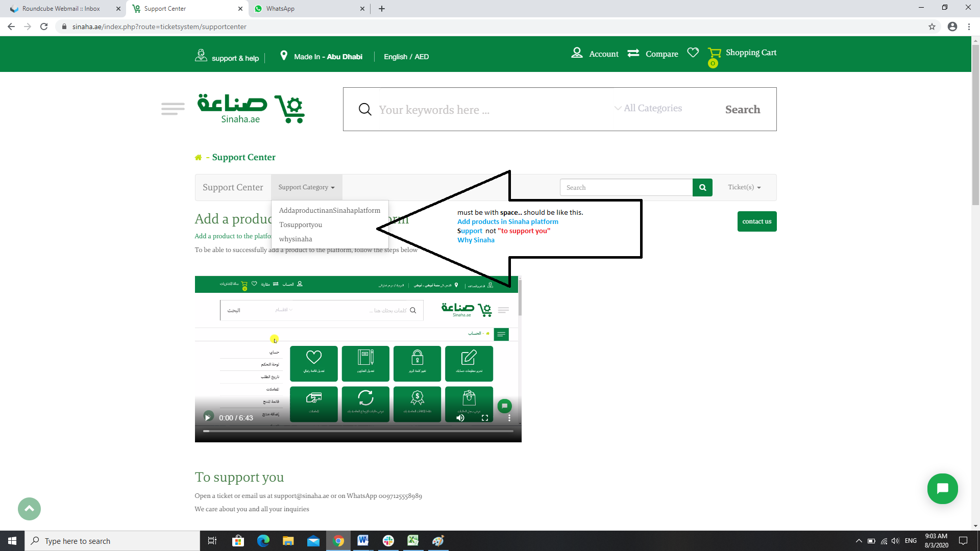Open the Chrome three-dot menu
Image resolution: width=980 pixels, height=551 pixels.
click(969, 27)
